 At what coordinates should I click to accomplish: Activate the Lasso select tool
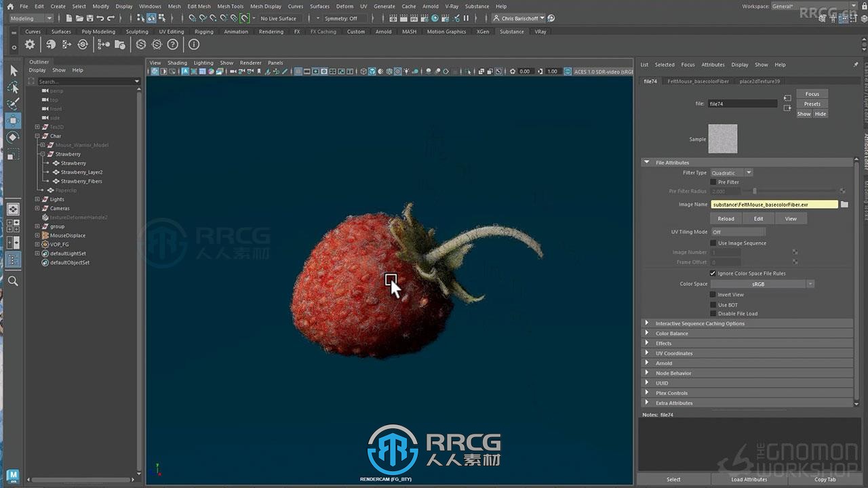tap(13, 87)
